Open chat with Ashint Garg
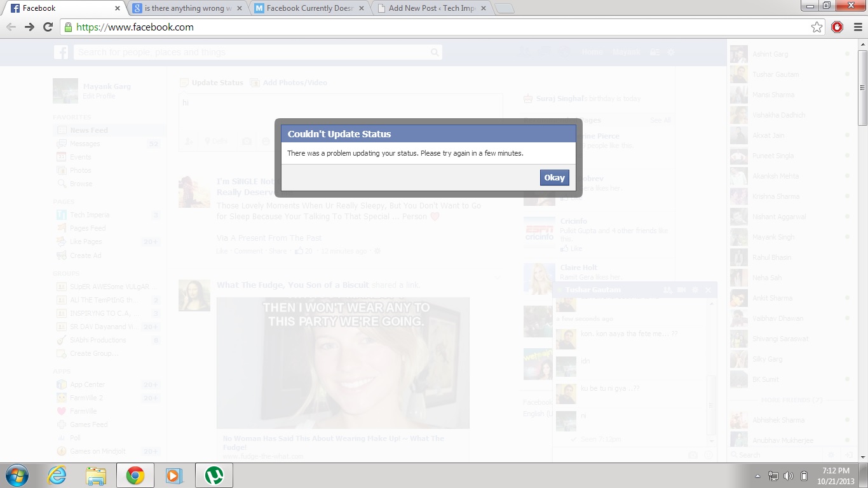This screenshot has width=868, height=488. coord(791,54)
